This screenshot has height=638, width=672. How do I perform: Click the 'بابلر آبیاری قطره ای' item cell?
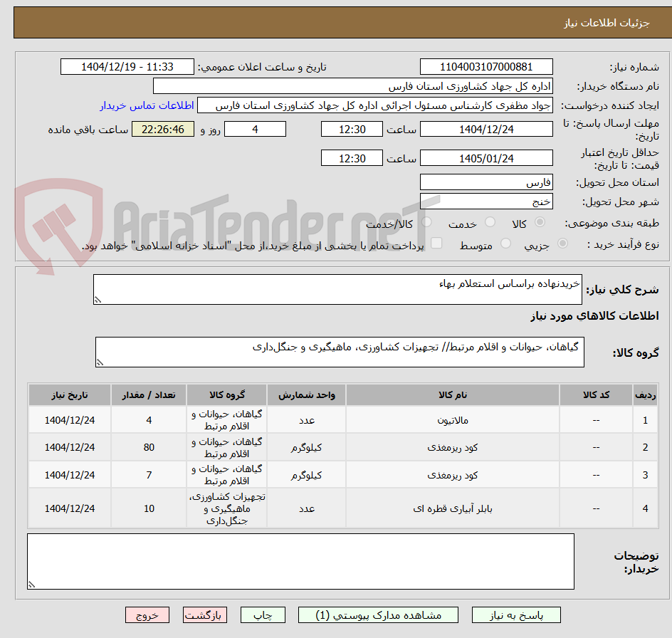(x=453, y=508)
